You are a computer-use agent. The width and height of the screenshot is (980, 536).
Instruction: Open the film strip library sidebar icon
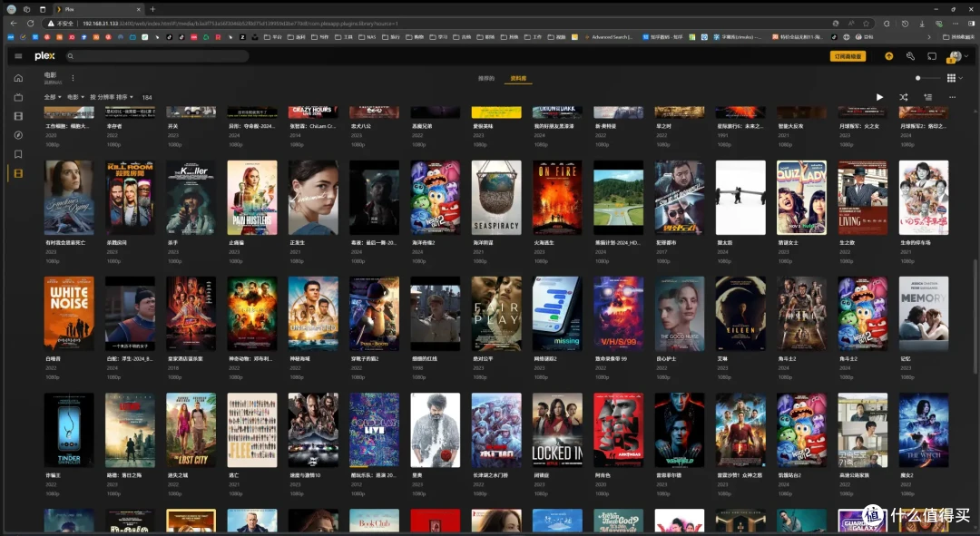pyautogui.click(x=18, y=116)
